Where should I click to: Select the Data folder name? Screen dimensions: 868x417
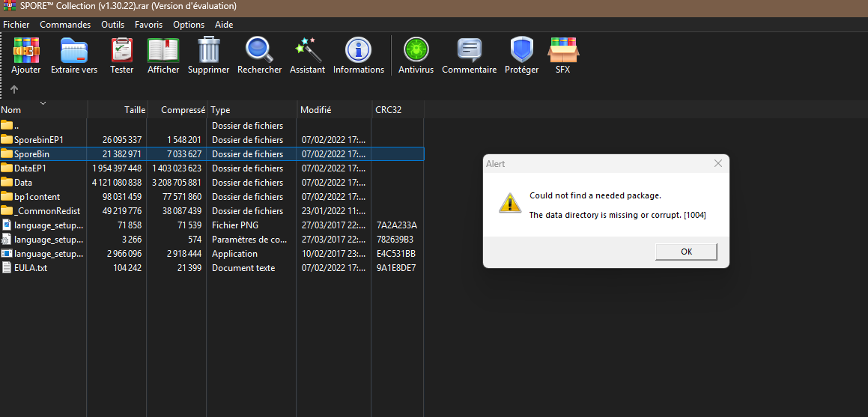click(23, 183)
